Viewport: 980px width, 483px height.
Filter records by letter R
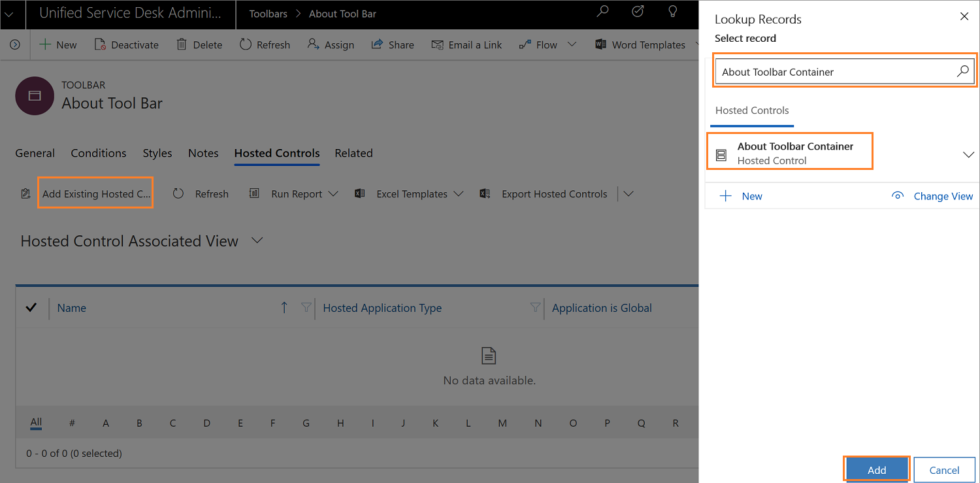[676, 423]
